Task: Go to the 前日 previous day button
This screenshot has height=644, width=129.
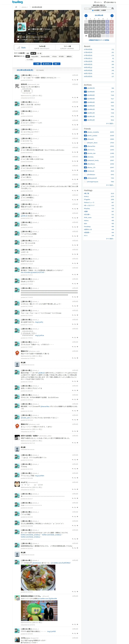Action: [57, 64]
